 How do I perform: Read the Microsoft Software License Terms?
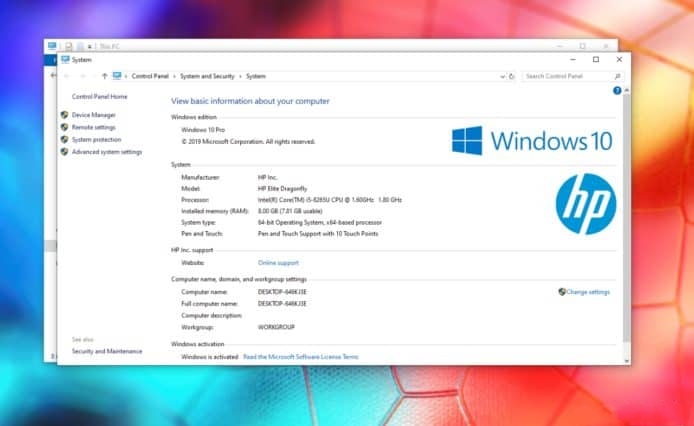point(301,357)
